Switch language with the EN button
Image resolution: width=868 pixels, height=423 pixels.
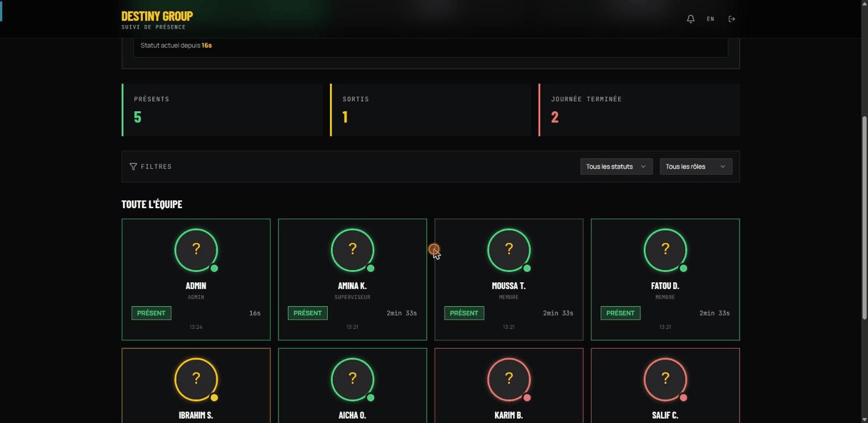point(711,19)
